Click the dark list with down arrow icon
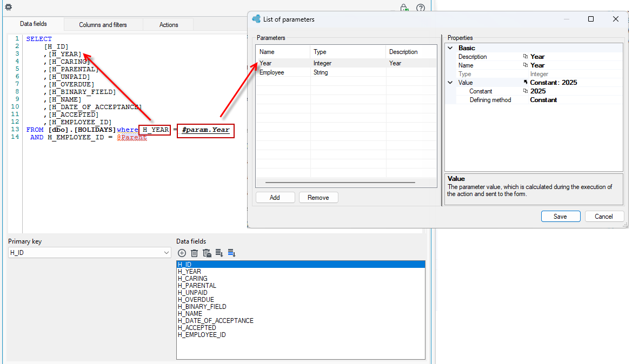The width and height of the screenshot is (632, 364). [219, 253]
